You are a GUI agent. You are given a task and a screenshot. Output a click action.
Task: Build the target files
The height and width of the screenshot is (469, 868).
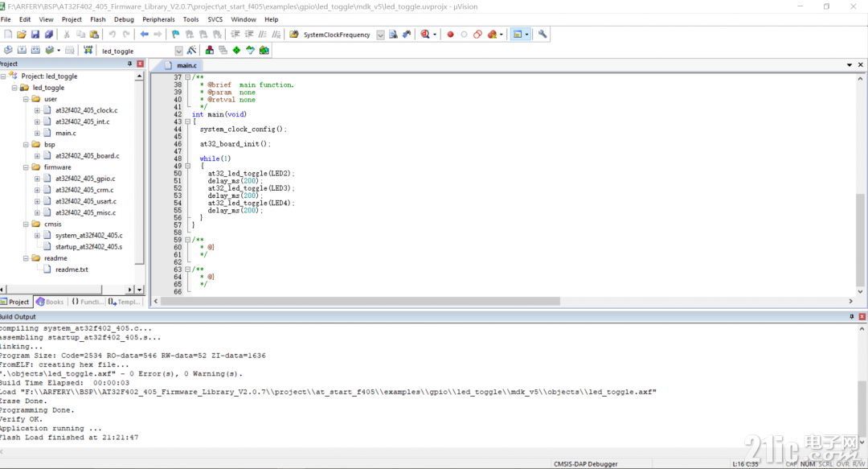22,51
